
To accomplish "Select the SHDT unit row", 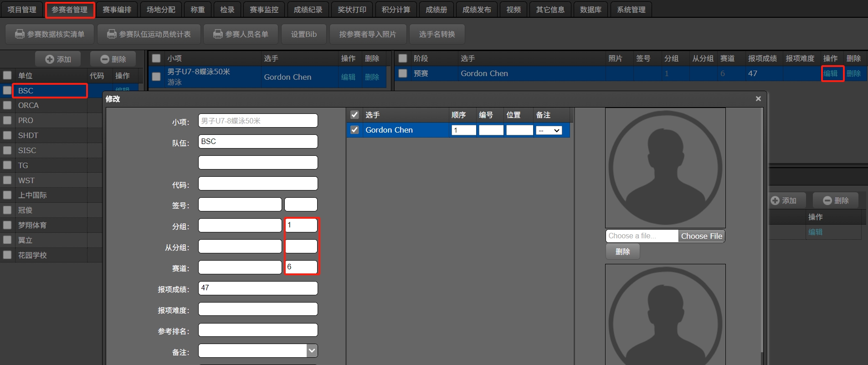I will point(28,135).
